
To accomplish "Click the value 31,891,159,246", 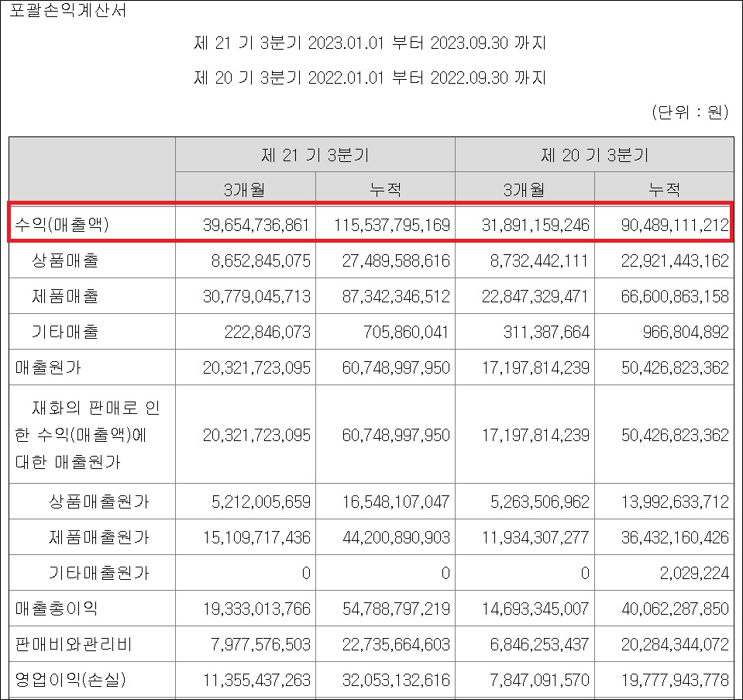I will (535, 225).
